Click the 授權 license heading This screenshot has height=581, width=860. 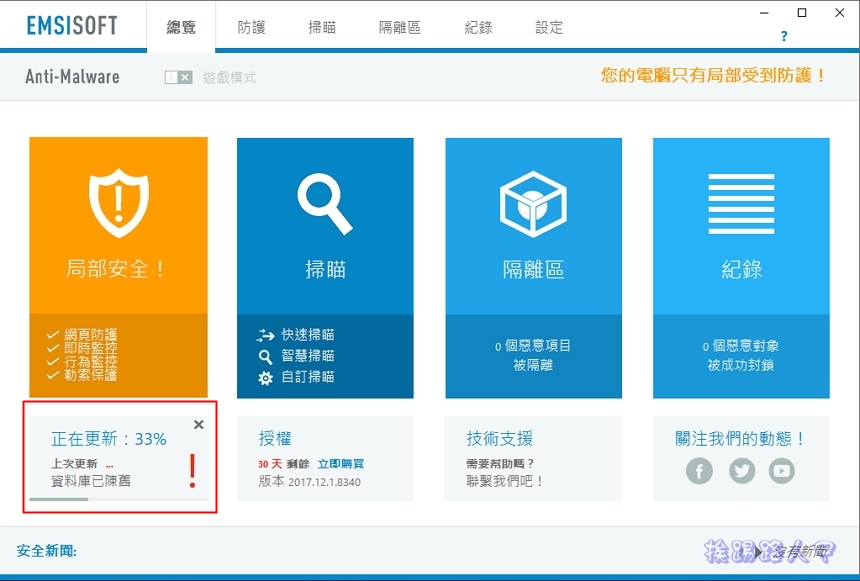(x=275, y=439)
